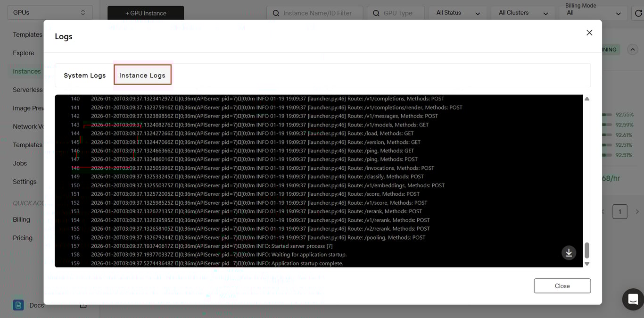Screen dimensions: 644x318
Task: Click log line 159 Application startup complete
Action: pos(217,263)
